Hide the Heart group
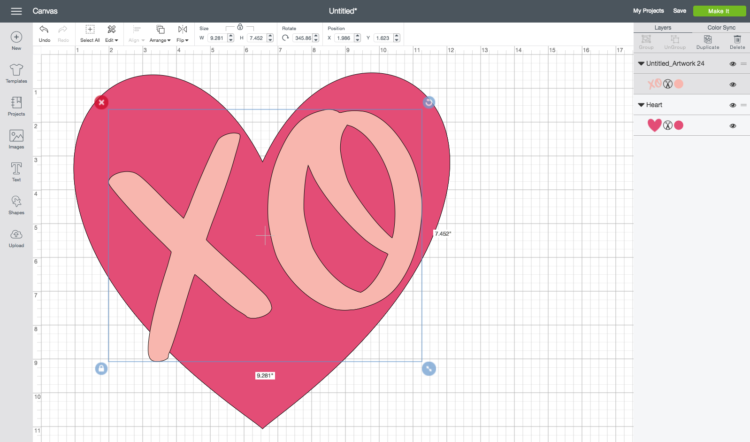 click(x=732, y=105)
